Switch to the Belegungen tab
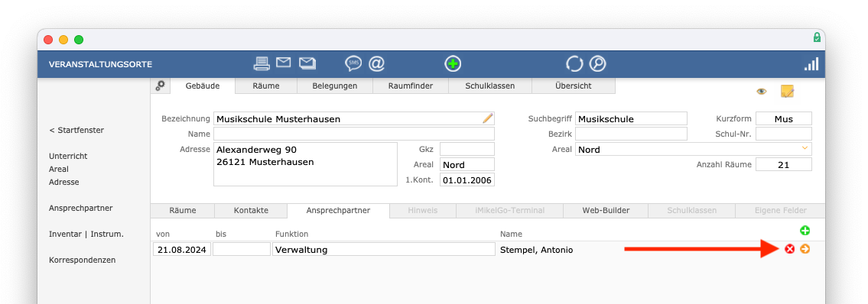Viewport: 868px width, 304px height. (x=335, y=86)
